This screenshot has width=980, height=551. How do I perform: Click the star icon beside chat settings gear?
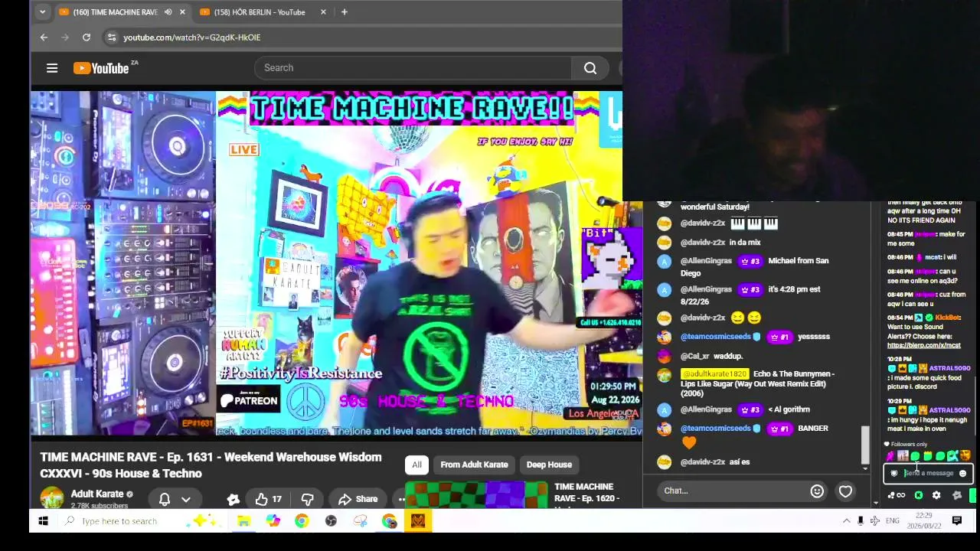click(x=956, y=496)
